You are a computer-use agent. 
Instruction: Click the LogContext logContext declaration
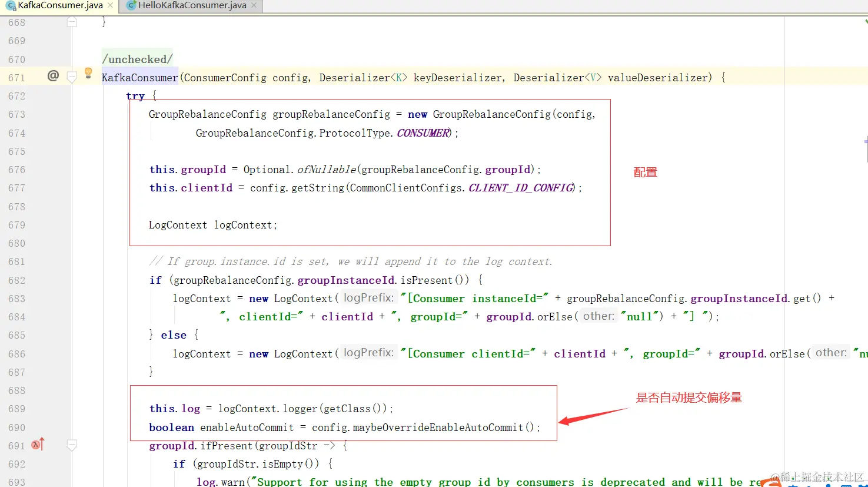coord(212,225)
